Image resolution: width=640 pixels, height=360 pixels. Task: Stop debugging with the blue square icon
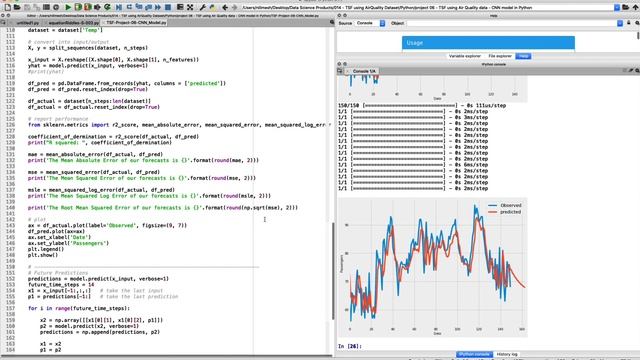tap(168, 7)
